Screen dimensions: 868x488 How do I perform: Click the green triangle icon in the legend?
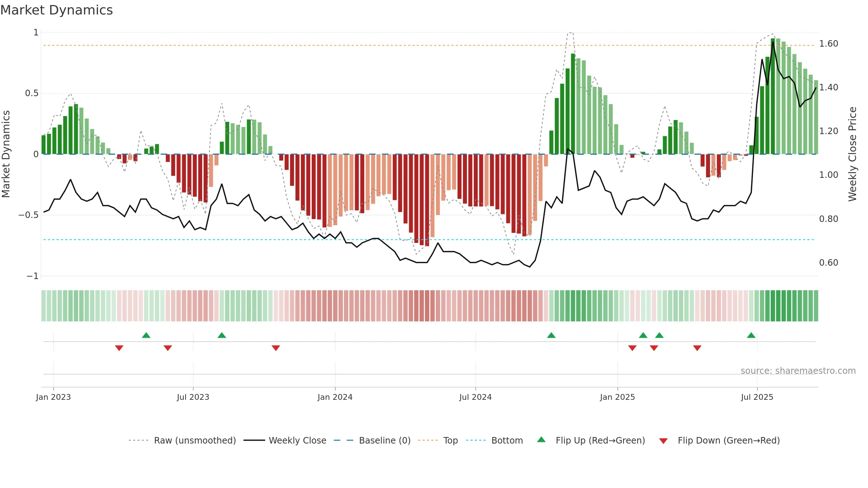(x=541, y=440)
